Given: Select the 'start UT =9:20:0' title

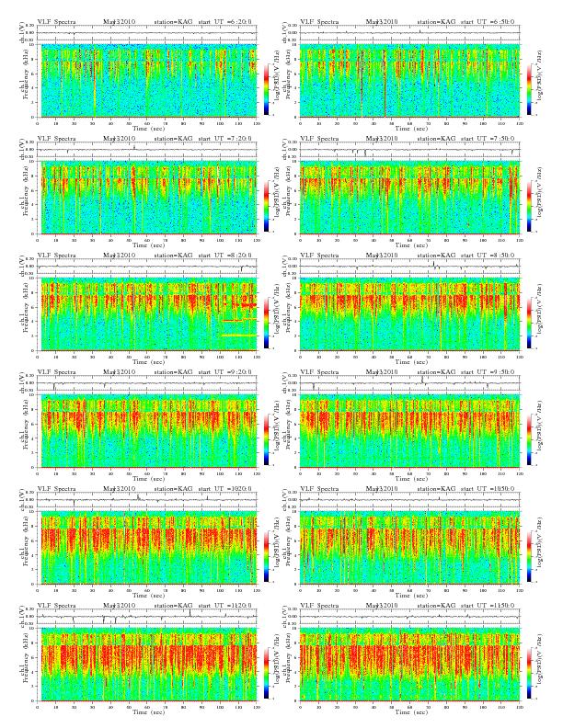Looking at the screenshot, I should (225, 372).
